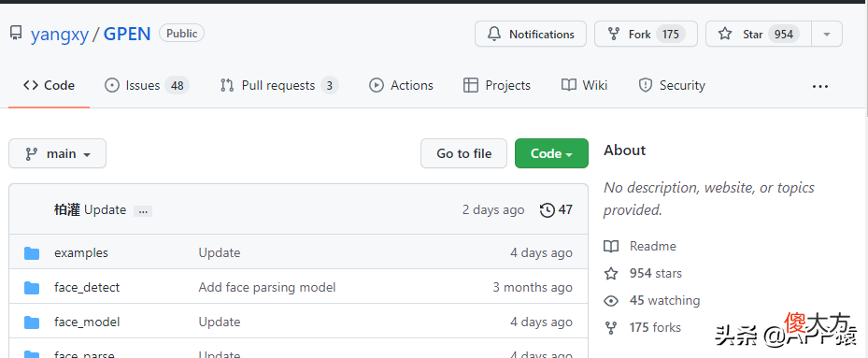Expand the more tabs ellipsis menu
This screenshot has width=868, height=358.
(819, 86)
